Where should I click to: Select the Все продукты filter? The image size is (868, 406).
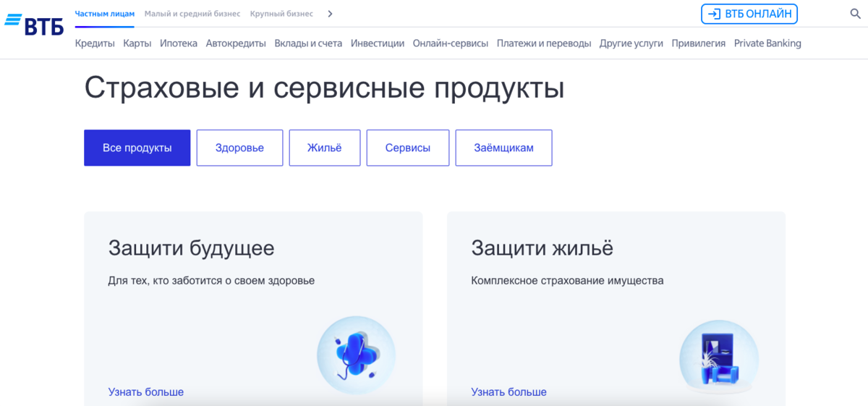click(x=137, y=148)
